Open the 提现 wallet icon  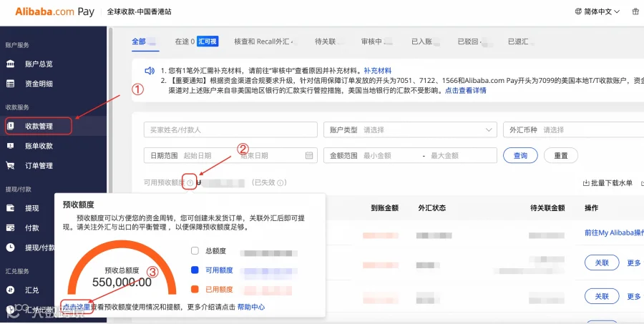(x=10, y=208)
